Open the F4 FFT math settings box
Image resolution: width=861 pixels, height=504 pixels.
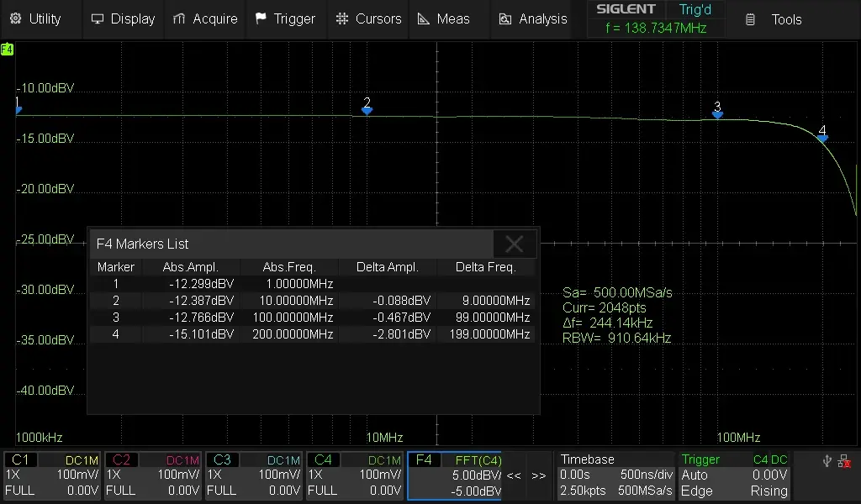tap(455, 475)
